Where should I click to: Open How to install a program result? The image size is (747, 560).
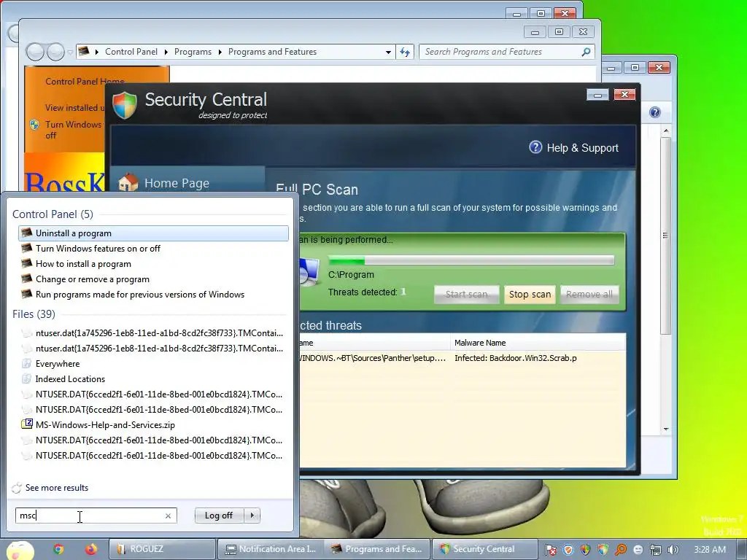tap(83, 264)
